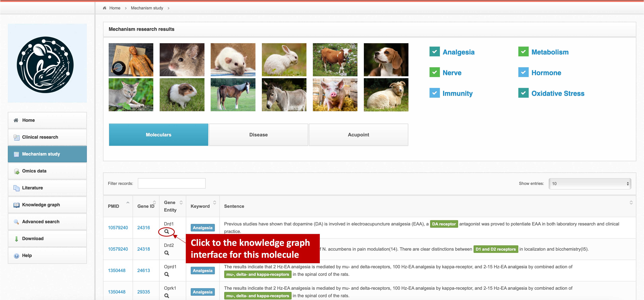Click the Knowledge graph book icon

coord(16,205)
